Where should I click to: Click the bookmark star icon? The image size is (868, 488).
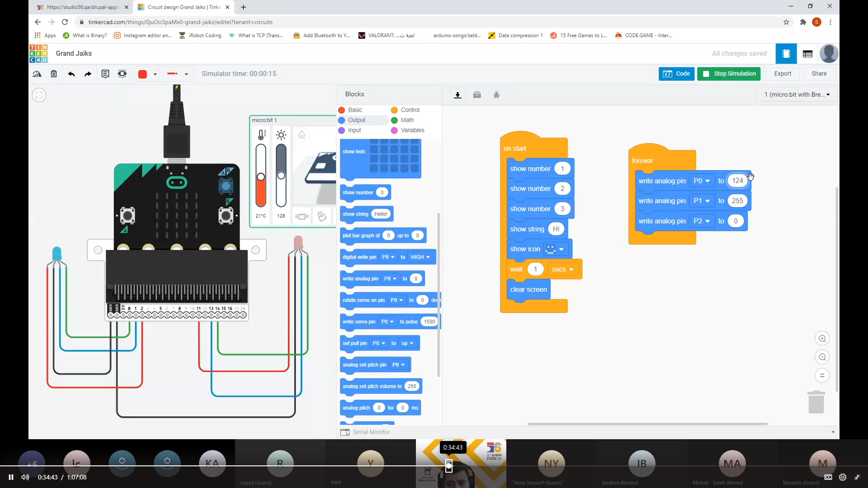[786, 22]
